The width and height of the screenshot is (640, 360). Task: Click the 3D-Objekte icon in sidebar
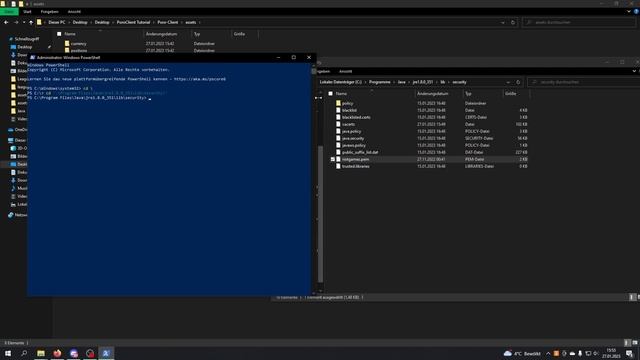tap(13, 148)
